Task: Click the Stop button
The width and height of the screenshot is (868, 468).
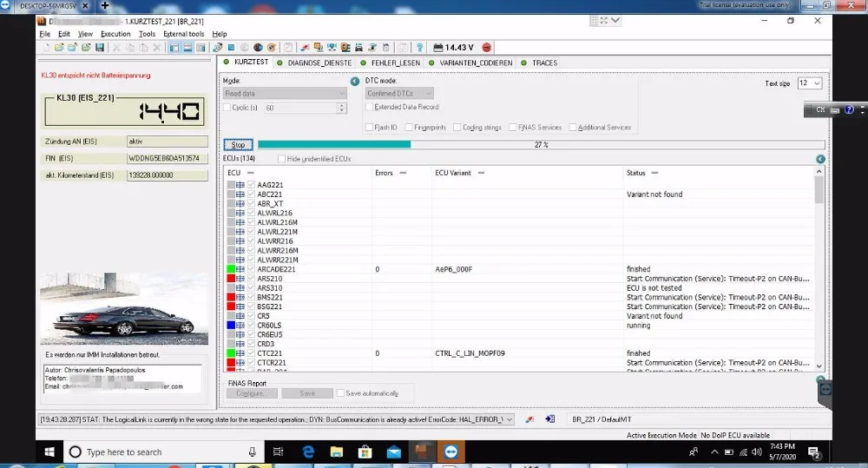Action: (x=238, y=144)
